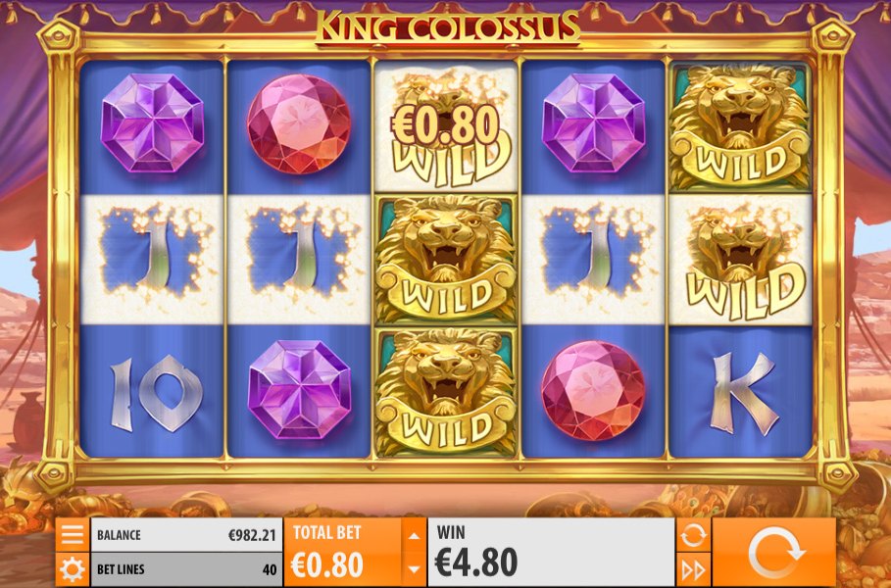Image resolution: width=891 pixels, height=588 pixels.
Task: Click the pink ruby in second reel top
Action: tap(299, 124)
